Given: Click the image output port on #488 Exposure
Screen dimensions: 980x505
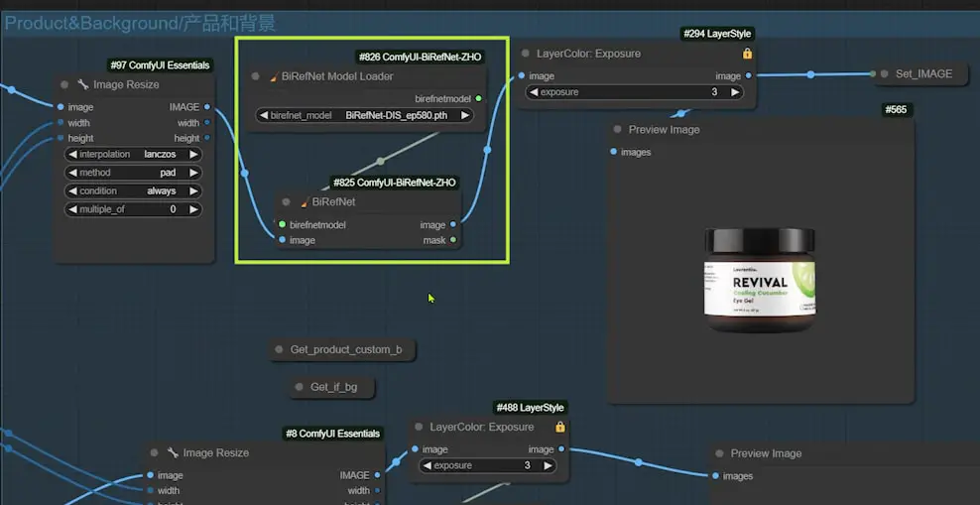Looking at the screenshot, I should 561,448.
